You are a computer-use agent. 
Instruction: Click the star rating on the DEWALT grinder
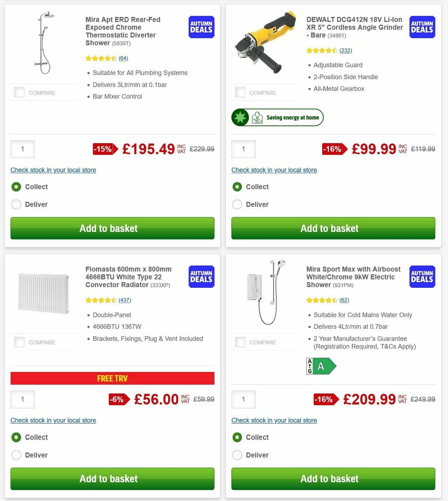coord(322,50)
